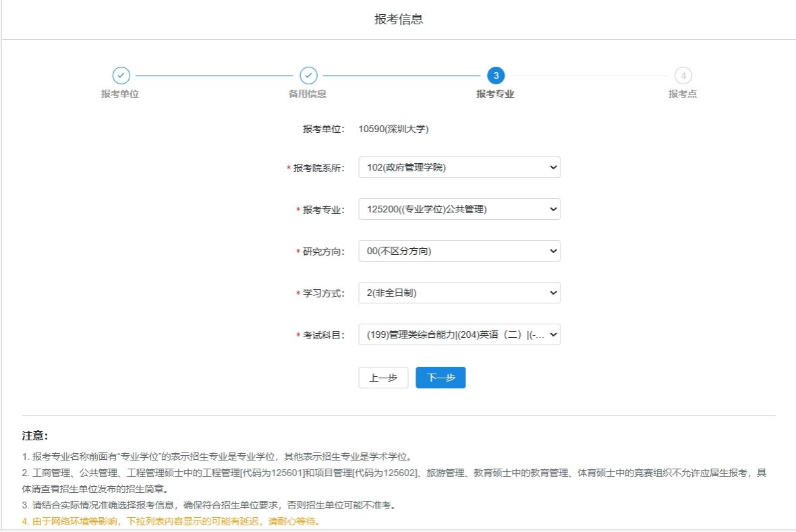Expand the 学习方式 dropdown showing 非全日制
This screenshot has width=796, height=532.
coord(459,293)
